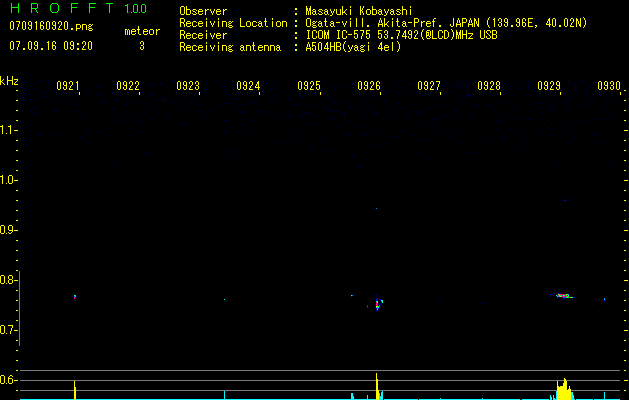Click the kHz axis unit label
The width and height of the screenshot is (629, 400).
tap(9, 81)
